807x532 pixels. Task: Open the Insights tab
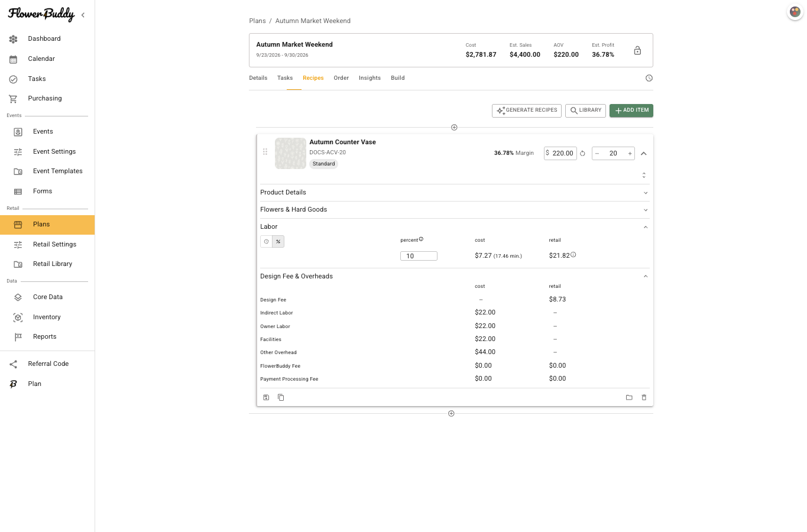[x=370, y=78]
